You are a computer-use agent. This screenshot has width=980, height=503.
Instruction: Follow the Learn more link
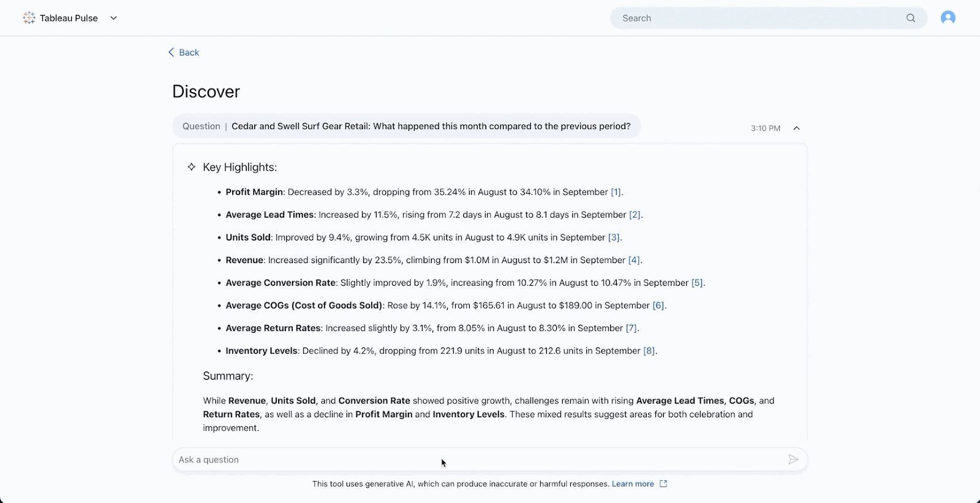[633, 484]
